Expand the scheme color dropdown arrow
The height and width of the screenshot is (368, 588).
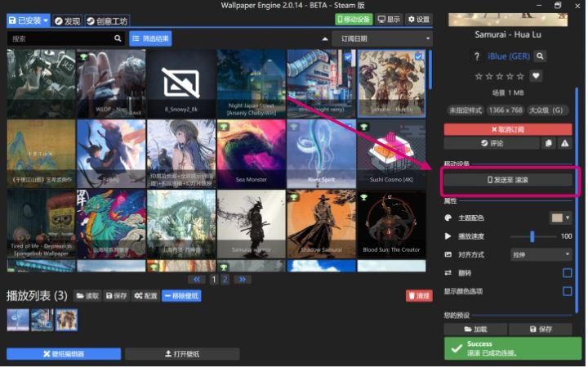(x=568, y=218)
